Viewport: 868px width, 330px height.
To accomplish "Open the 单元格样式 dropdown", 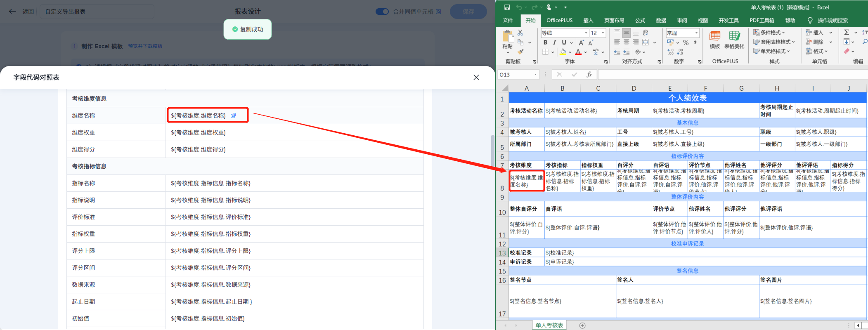I will [x=771, y=51].
